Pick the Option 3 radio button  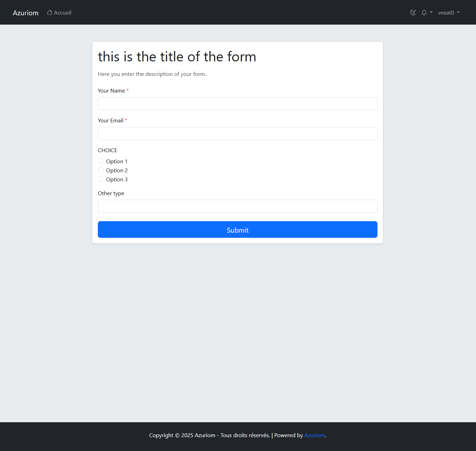tap(101, 179)
